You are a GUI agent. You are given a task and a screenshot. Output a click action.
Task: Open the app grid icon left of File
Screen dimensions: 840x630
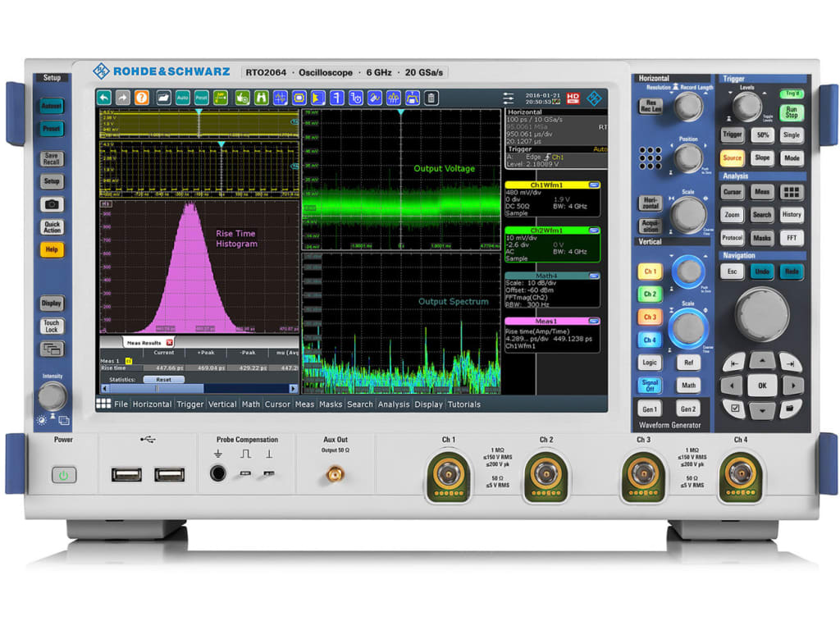tap(103, 404)
